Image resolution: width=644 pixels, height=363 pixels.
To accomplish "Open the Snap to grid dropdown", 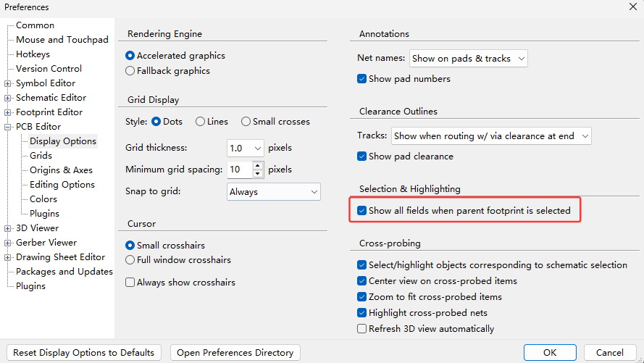I will [x=274, y=192].
